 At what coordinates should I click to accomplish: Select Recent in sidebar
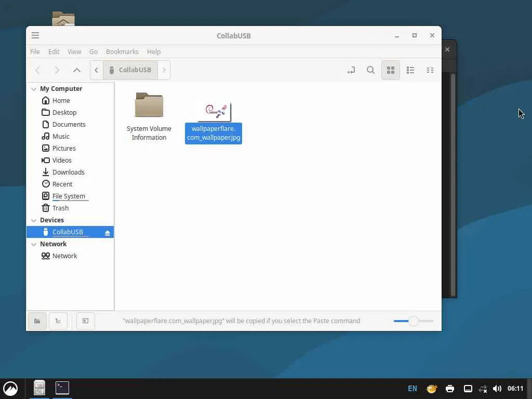click(x=70, y=184)
